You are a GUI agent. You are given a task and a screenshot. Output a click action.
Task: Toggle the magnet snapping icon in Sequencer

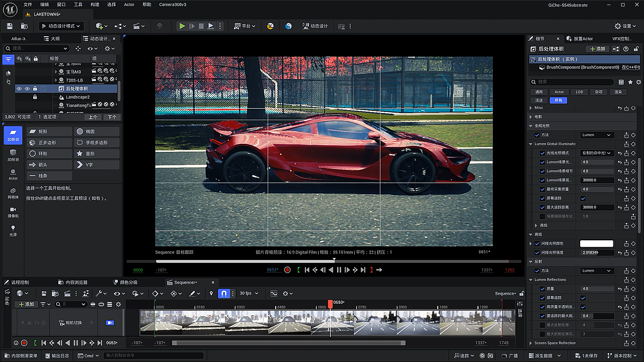[x=224, y=293]
